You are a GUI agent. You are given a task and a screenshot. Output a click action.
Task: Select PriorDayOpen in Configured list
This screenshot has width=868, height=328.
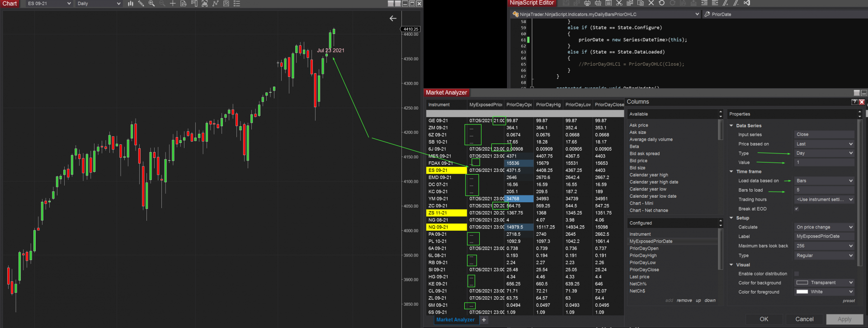click(x=673, y=248)
